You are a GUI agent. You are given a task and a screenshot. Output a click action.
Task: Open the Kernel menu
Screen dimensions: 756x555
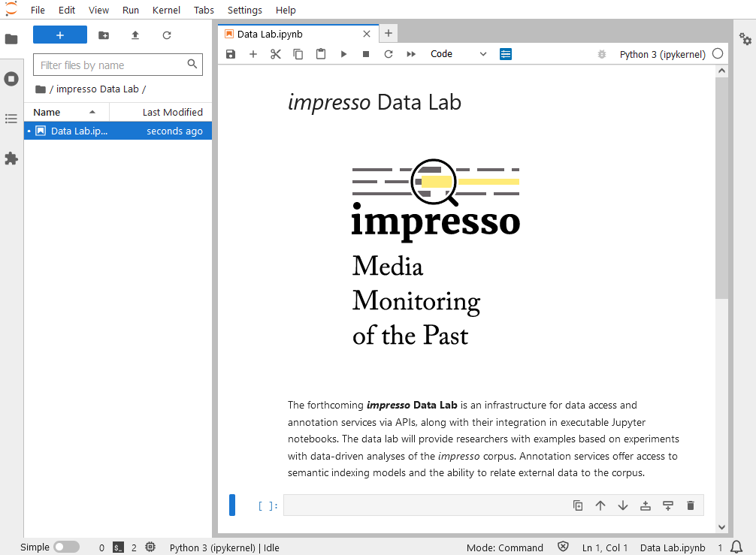tap(166, 10)
